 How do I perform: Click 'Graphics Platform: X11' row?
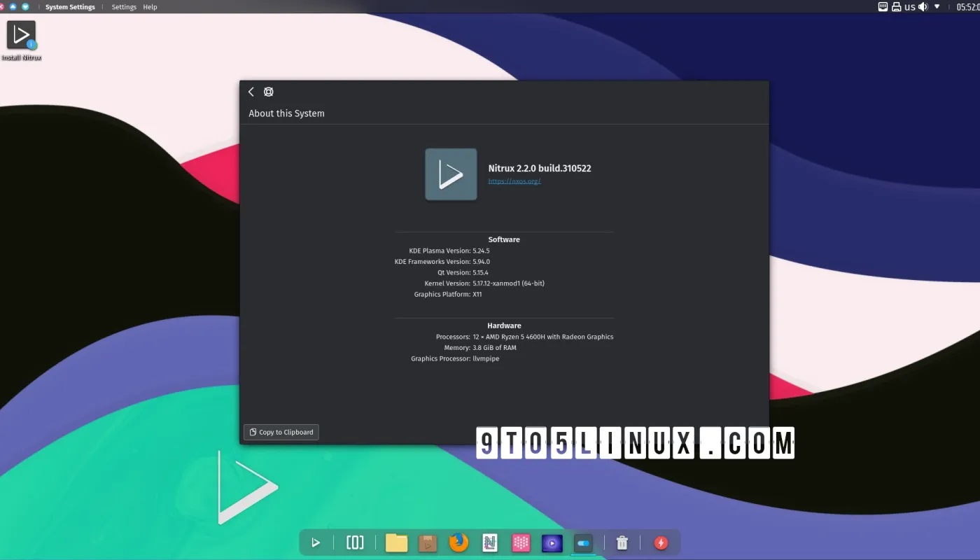click(x=448, y=295)
